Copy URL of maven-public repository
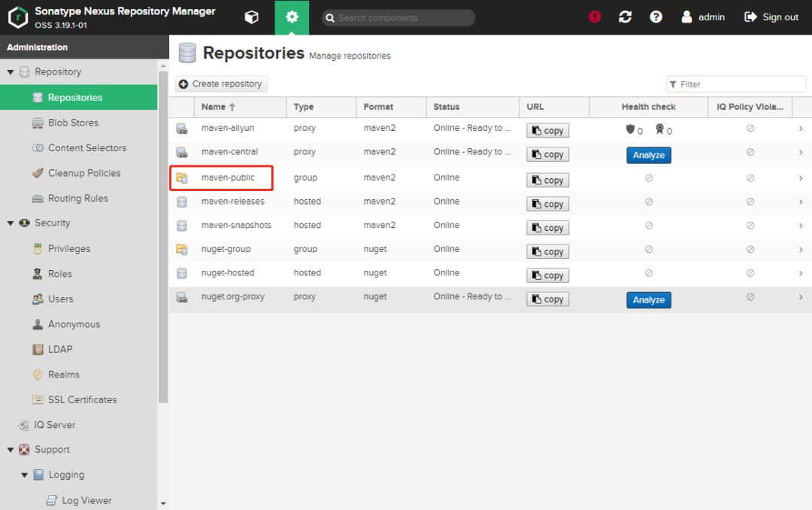812x510 pixels. (548, 181)
